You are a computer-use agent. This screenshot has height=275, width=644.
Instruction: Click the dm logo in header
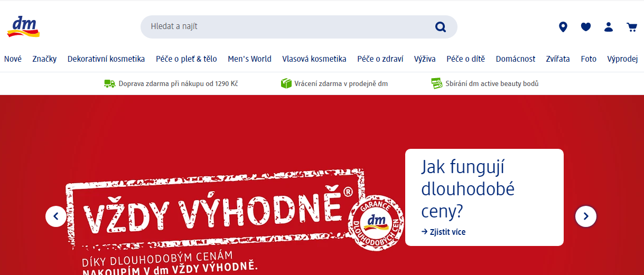[x=23, y=26]
